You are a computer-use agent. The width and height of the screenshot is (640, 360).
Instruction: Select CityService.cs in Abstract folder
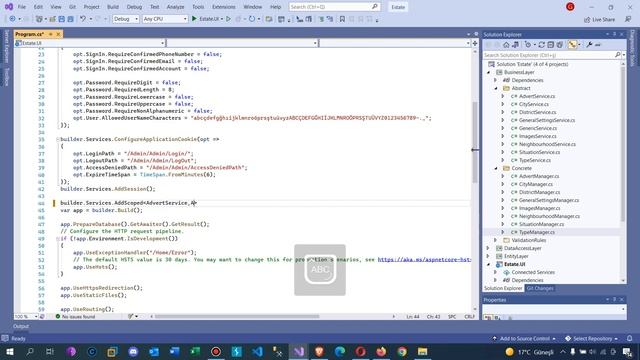tap(533, 104)
